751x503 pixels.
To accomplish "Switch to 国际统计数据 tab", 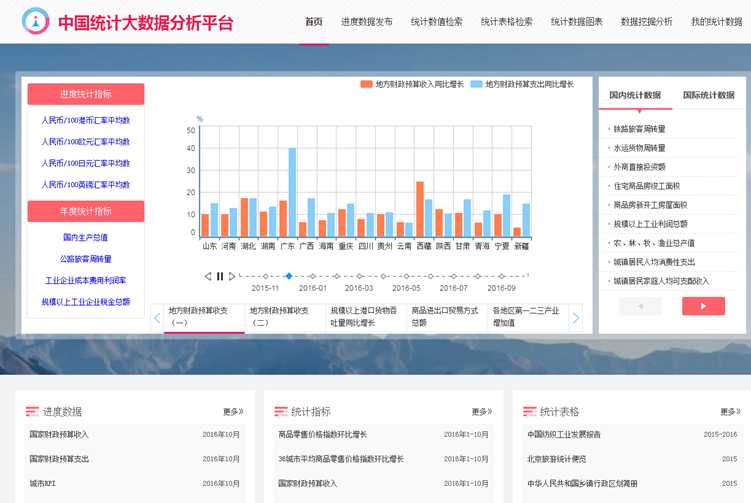I will [709, 95].
